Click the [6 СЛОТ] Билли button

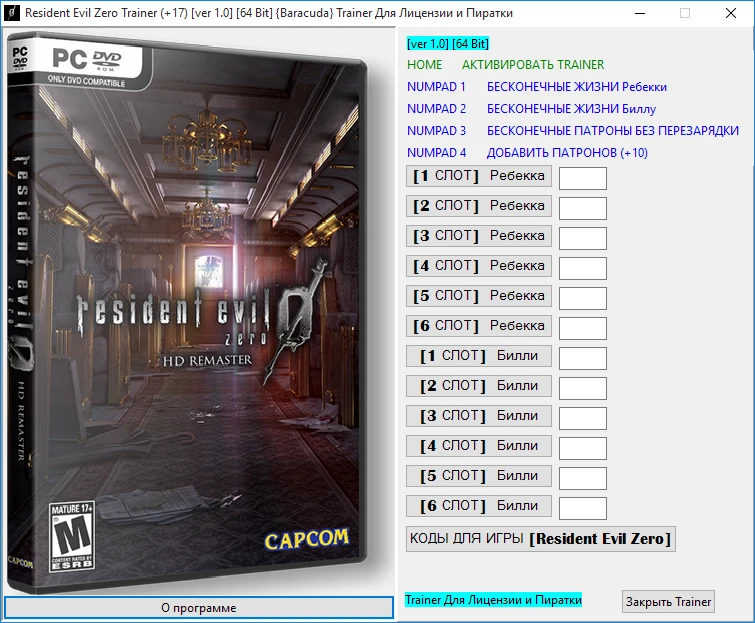[x=479, y=506]
